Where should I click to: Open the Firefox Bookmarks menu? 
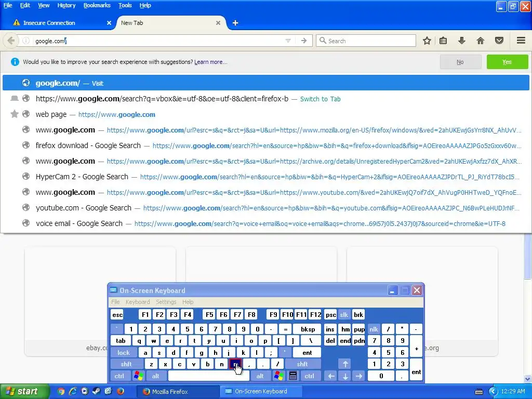(97, 5)
